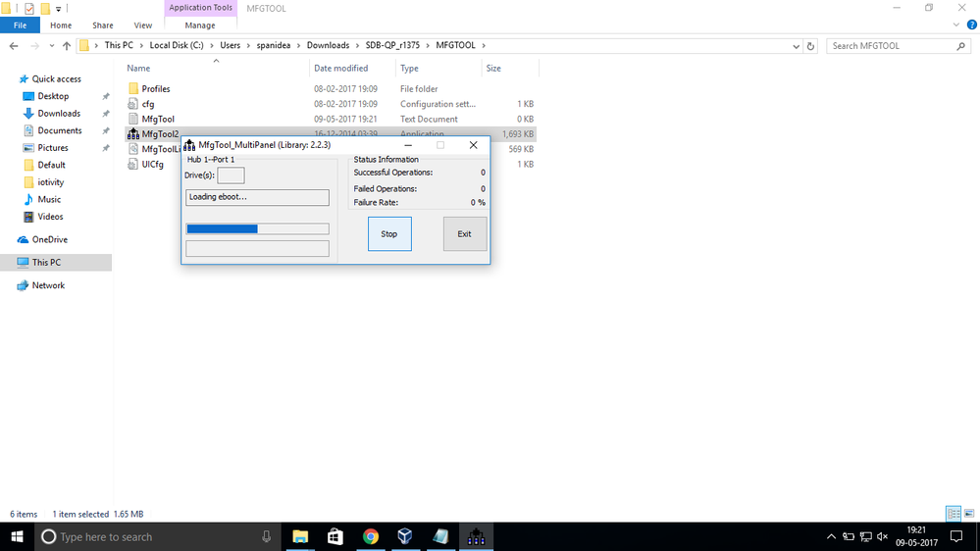Open the Default folder in the sidebar
Viewport: 980px width, 551px height.
[x=51, y=165]
